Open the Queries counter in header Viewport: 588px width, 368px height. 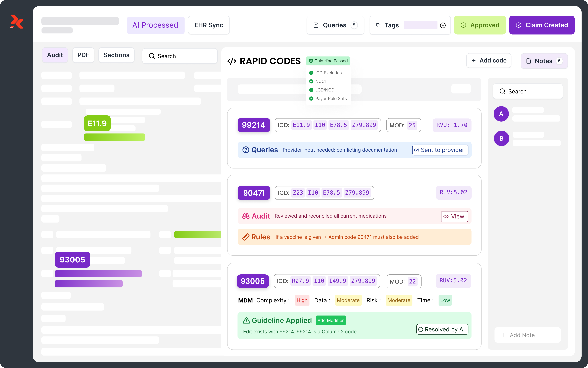coord(354,25)
